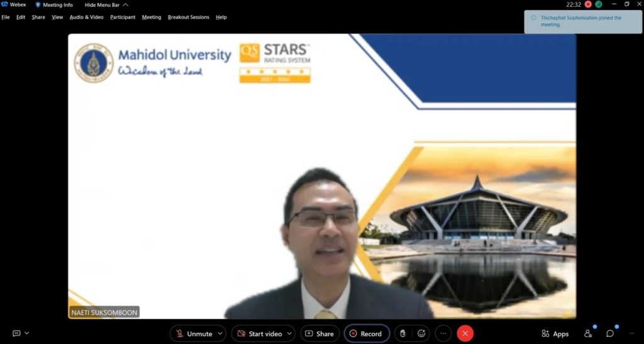Click Meeting Info button
This screenshot has width=644, height=344.
[54, 5]
